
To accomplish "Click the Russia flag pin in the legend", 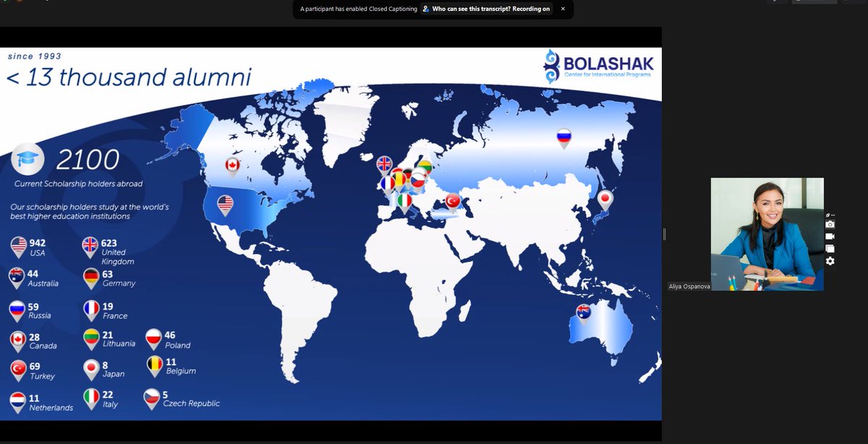I will [17, 311].
